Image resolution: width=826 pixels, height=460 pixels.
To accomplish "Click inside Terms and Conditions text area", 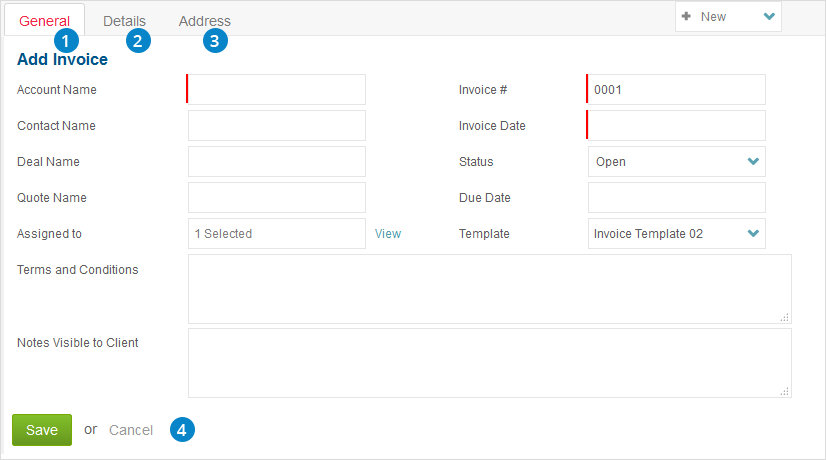I will [489, 289].
